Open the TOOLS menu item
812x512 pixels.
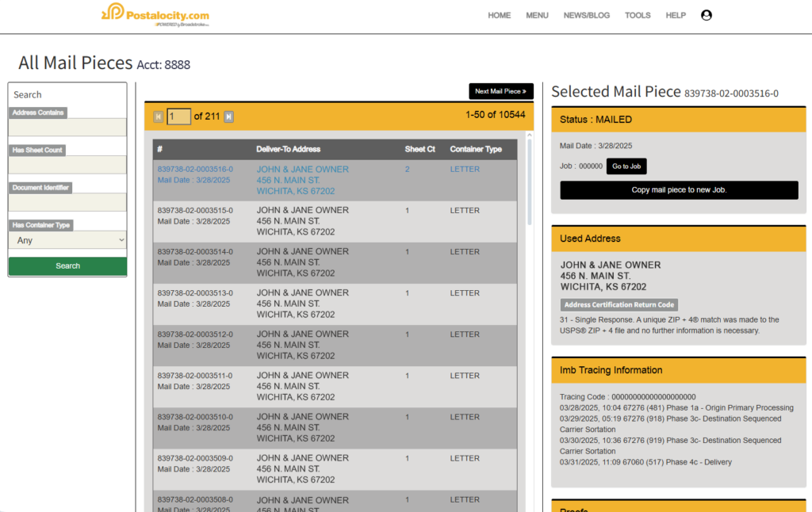(x=638, y=16)
